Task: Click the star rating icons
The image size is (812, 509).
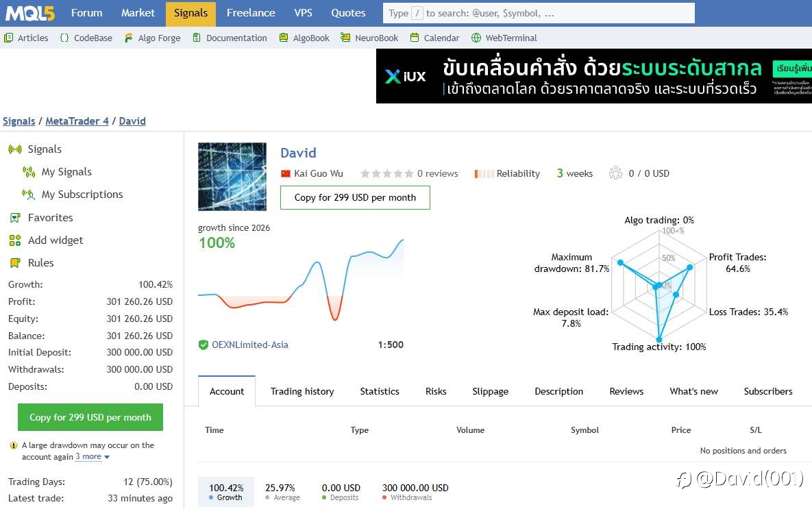Action: (x=387, y=173)
